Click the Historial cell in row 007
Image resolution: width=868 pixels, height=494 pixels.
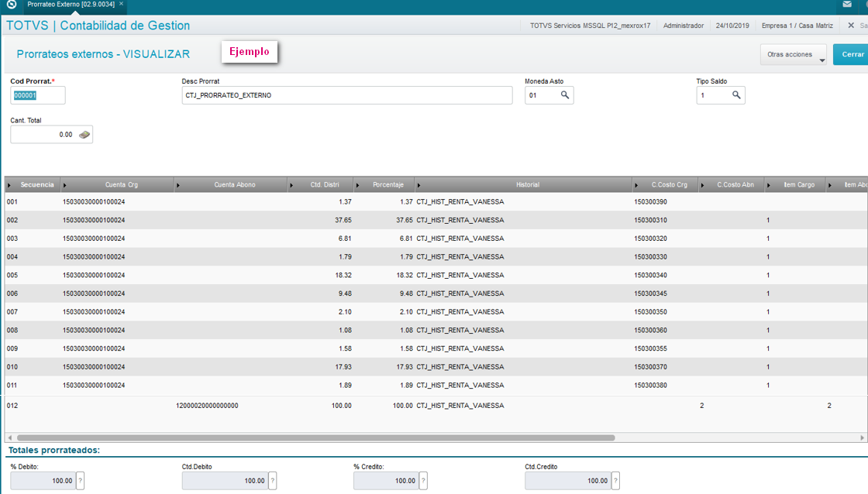tap(460, 312)
